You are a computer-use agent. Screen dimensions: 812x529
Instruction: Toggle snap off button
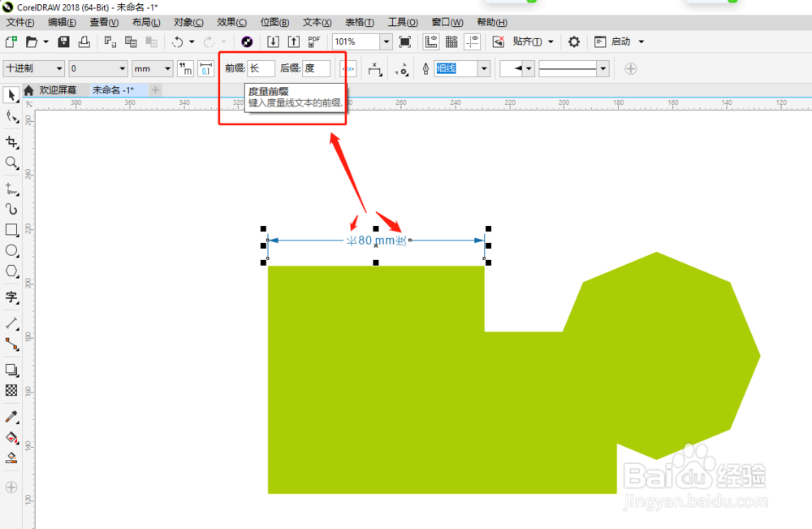point(499,42)
